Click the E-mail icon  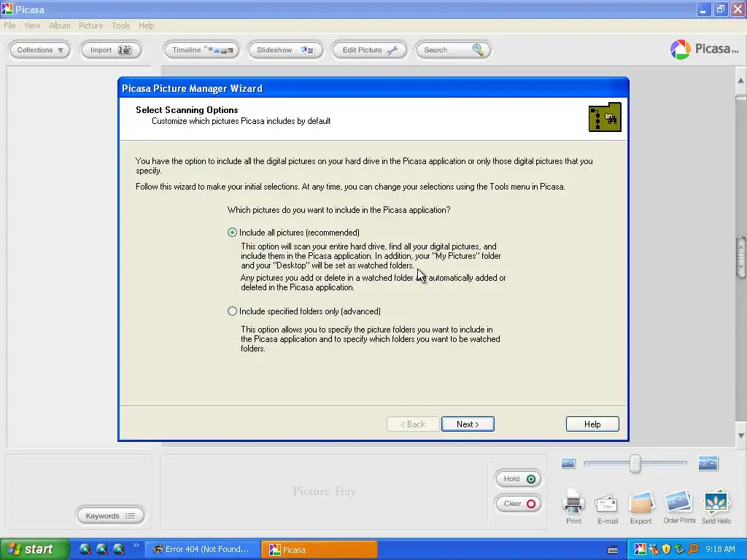[x=608, y=509]
